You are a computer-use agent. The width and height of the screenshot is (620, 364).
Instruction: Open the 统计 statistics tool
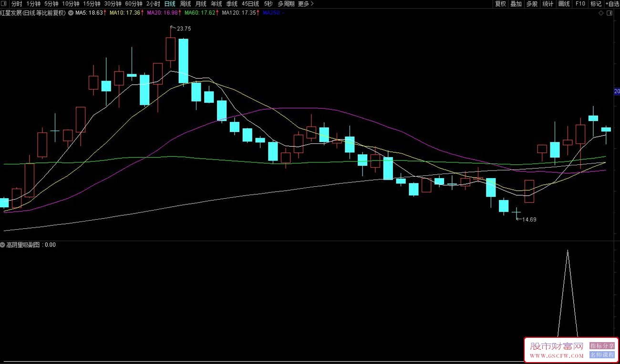pos(548,4)
